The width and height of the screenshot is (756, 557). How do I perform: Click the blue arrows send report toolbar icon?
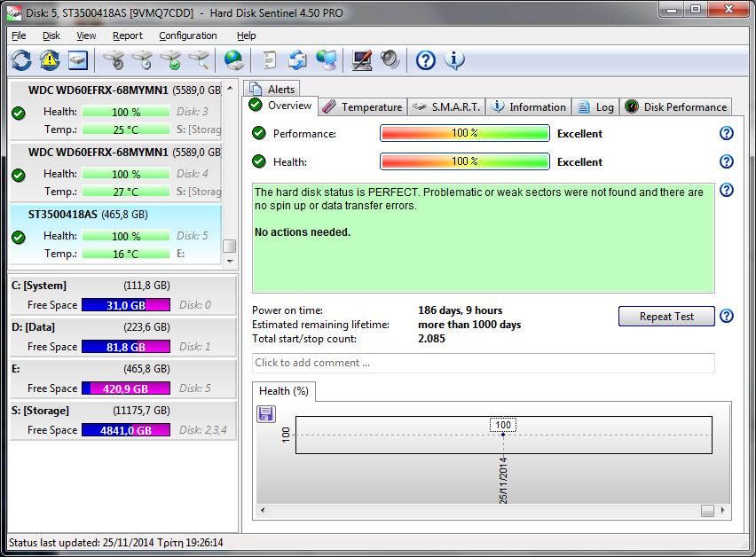pyautogui.click(x=297, y=60)
